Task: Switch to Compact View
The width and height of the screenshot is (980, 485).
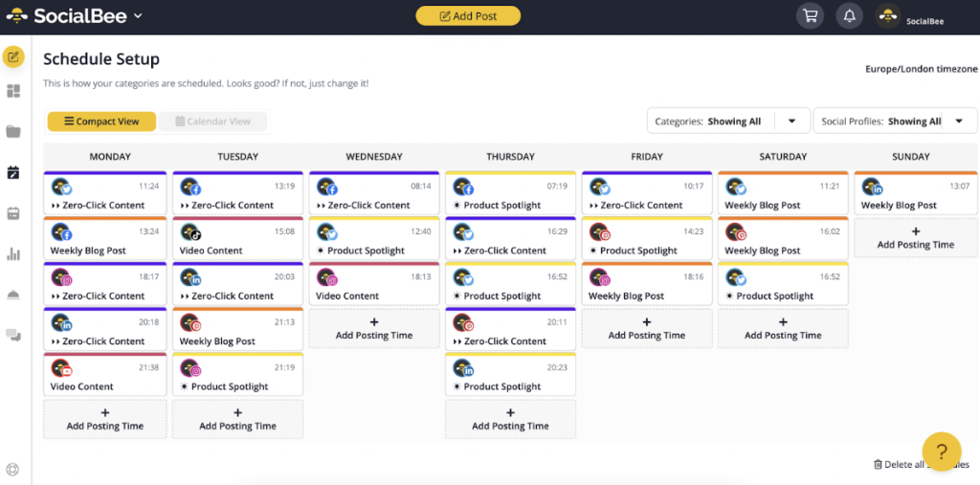Action: 101,121
